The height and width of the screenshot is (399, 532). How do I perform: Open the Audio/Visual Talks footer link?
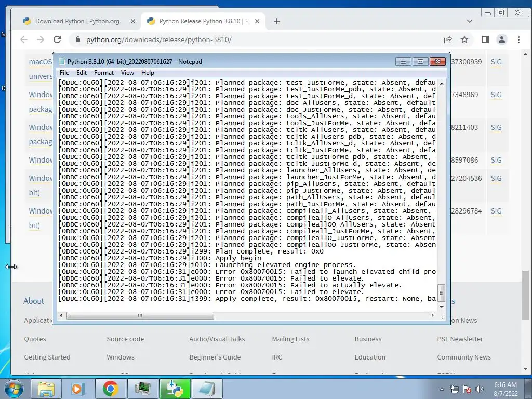pos(217,339)
